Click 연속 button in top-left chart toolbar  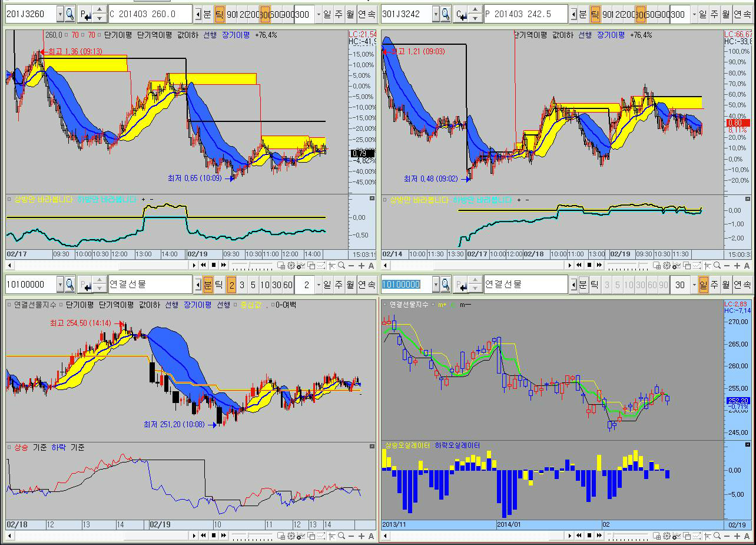(367, 14)
